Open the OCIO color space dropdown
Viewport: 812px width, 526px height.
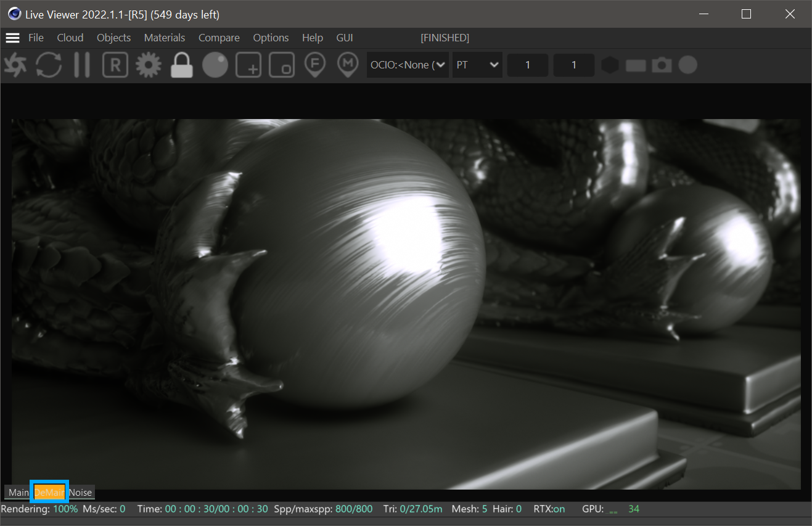[x=408, y=65]
